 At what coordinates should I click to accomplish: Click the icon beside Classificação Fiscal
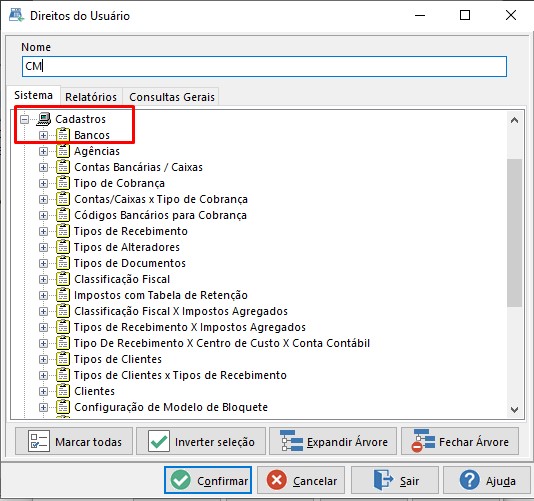click(x=63, y=279)
